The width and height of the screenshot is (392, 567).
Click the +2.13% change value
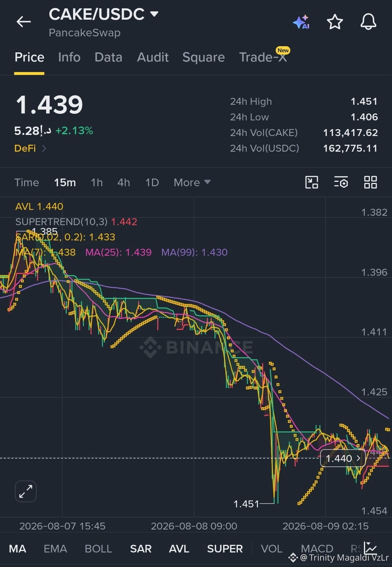tap(74, 131)
